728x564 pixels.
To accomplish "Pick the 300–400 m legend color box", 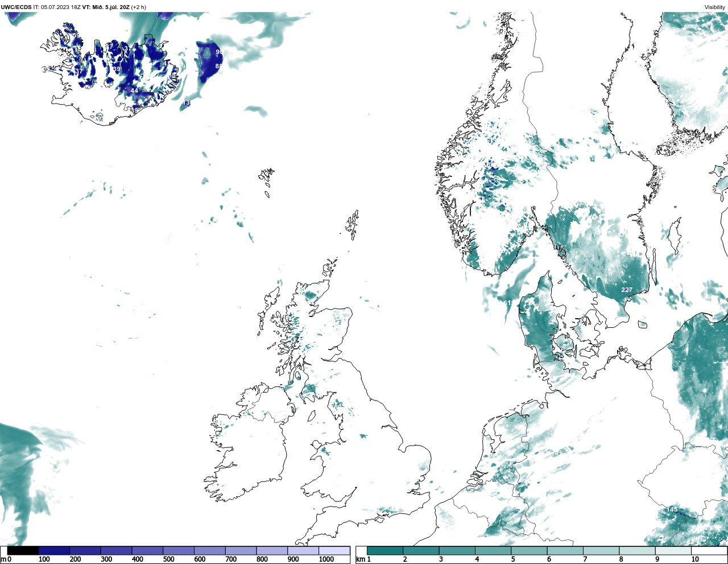I will pos(116,550).
